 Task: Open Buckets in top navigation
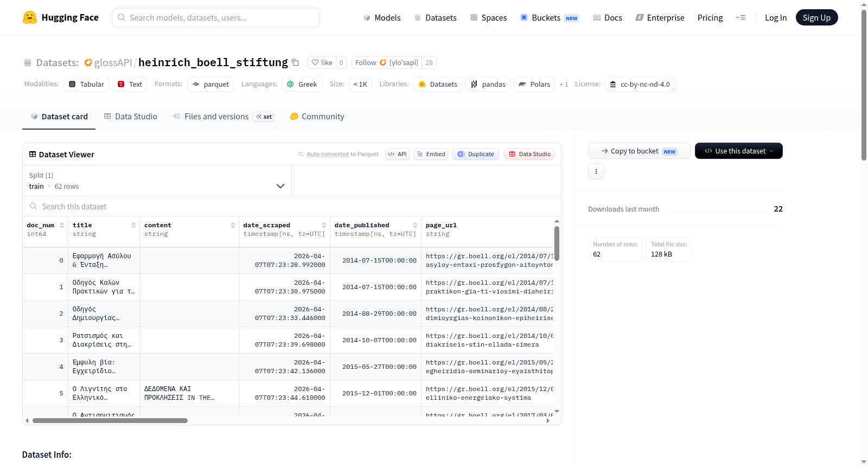click(x=550, y=17)
